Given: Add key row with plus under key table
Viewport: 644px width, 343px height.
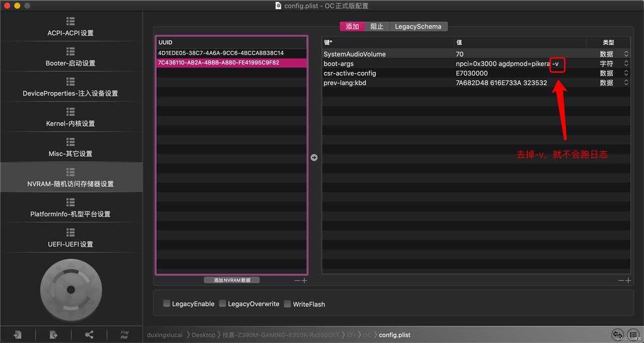Looking at the screenshot, I should coord(627,280).
